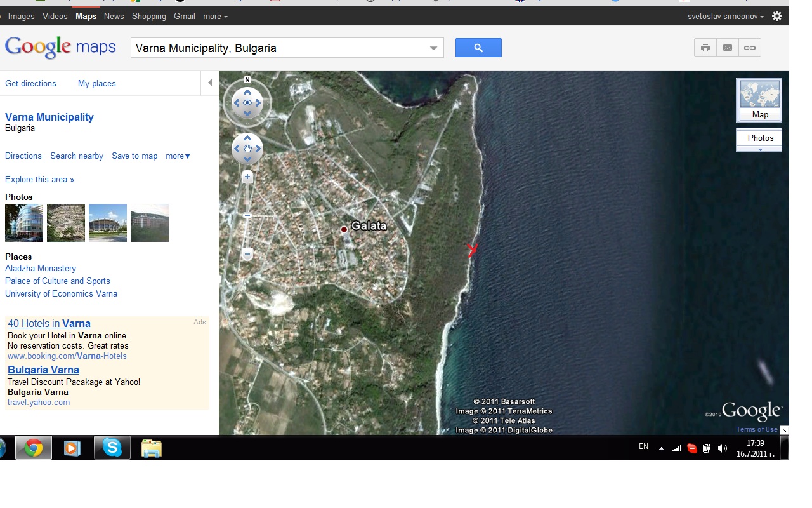Viewport: 812px width, 508px height.
Task: Expand the 'more' menu in Google bar
Action: pos(215,17)
